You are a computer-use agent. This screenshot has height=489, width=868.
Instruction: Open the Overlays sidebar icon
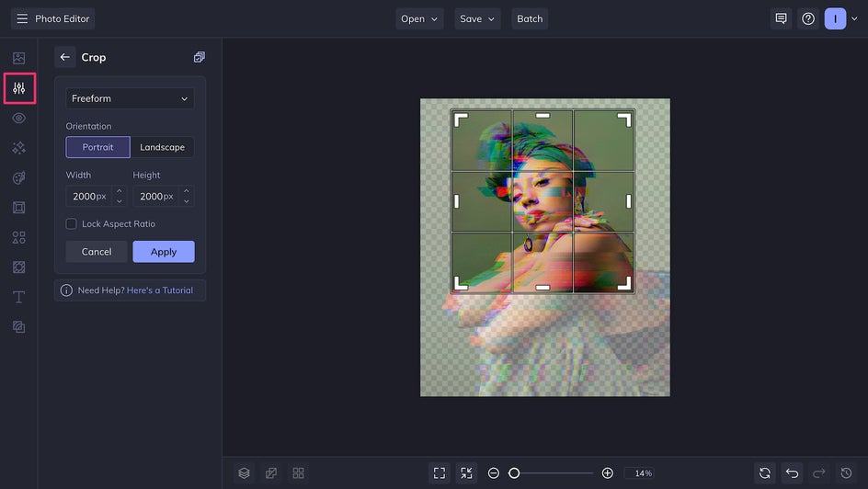click(18, 327)
